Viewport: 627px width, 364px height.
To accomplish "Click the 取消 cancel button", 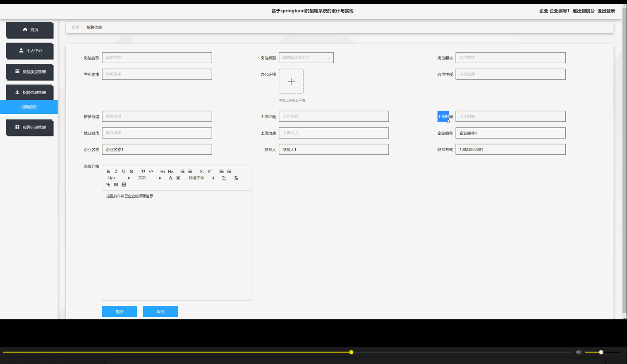I will point(160,311).
